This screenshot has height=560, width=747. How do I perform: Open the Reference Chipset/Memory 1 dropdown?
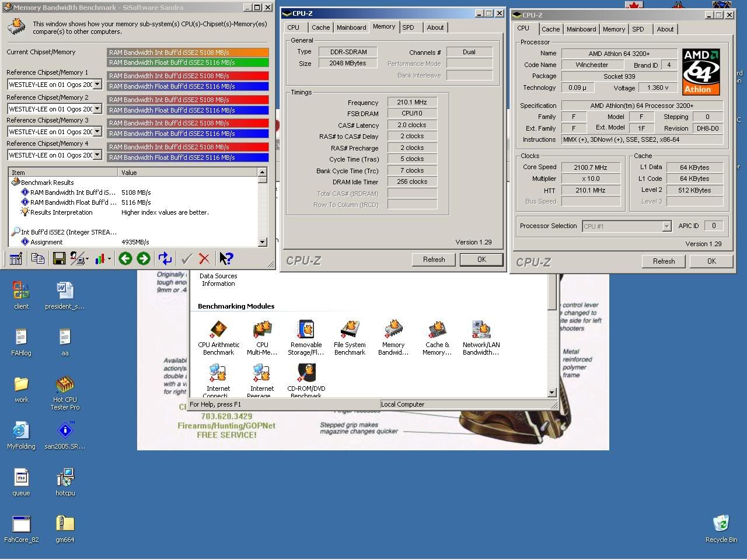click(98, 84)
